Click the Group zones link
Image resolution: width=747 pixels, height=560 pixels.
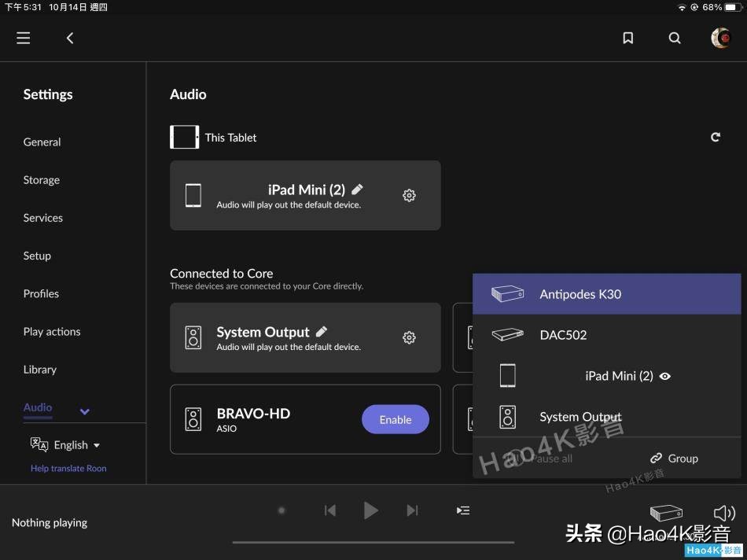pyautogui.click(x=675, y=458)
